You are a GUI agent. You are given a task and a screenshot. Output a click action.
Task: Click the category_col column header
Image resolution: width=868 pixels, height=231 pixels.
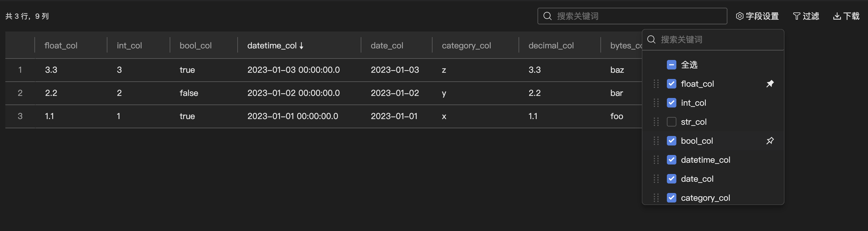[x=466, y=45]
